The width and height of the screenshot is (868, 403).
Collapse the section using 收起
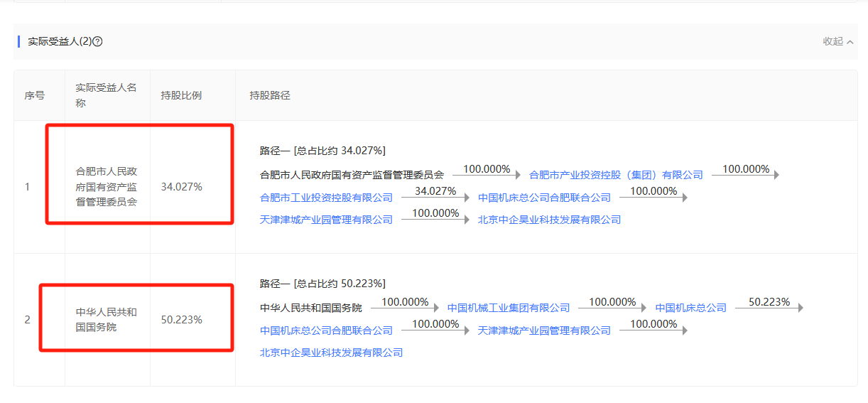(x=838, y=42)
